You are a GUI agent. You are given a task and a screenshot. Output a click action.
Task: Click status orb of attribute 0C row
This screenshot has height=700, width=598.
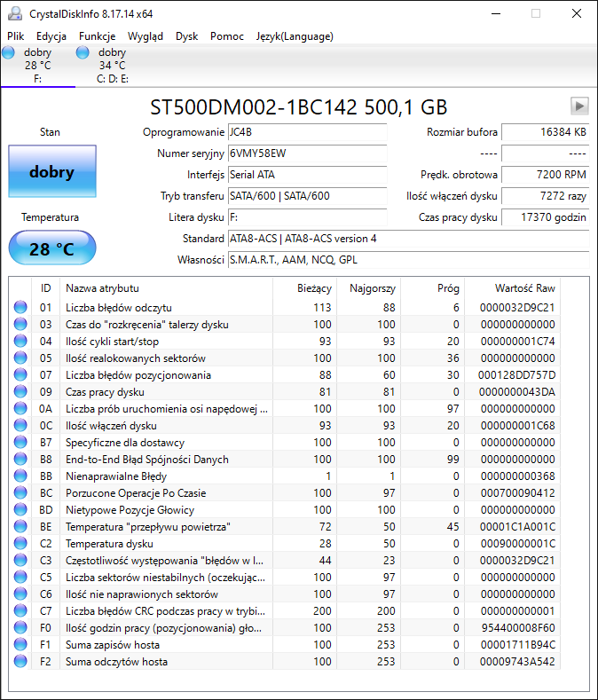(20, 426)
